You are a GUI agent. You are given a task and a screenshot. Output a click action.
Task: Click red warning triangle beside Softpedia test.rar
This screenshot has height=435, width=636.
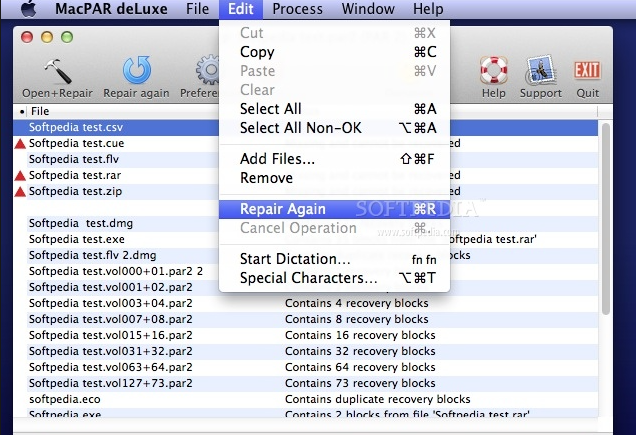click(x=20, y=176)
